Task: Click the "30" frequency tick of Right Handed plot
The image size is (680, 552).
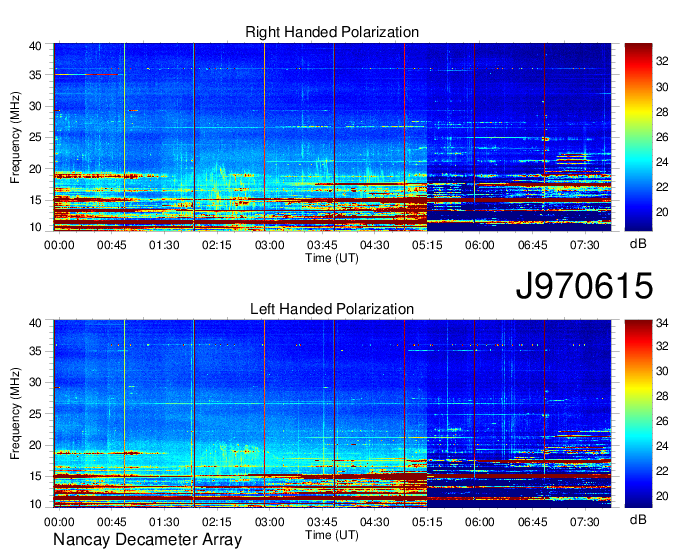Action: [x=36, y=106]
